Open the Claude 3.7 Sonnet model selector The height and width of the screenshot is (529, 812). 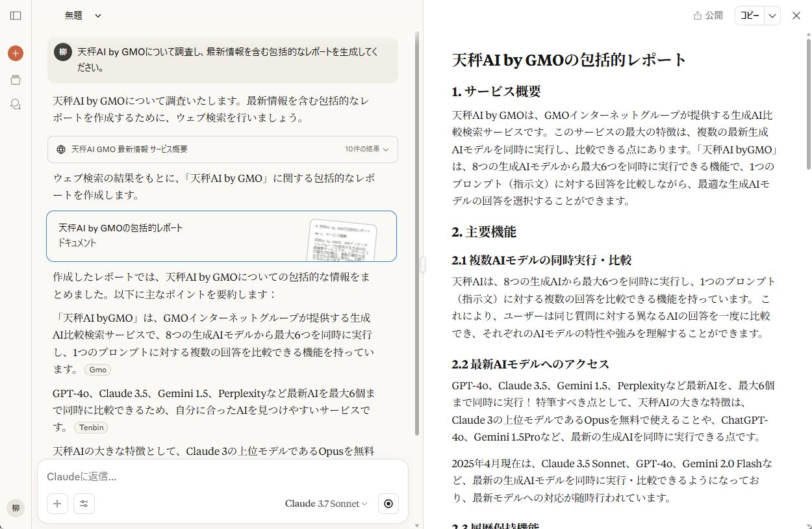coord(325,504)
